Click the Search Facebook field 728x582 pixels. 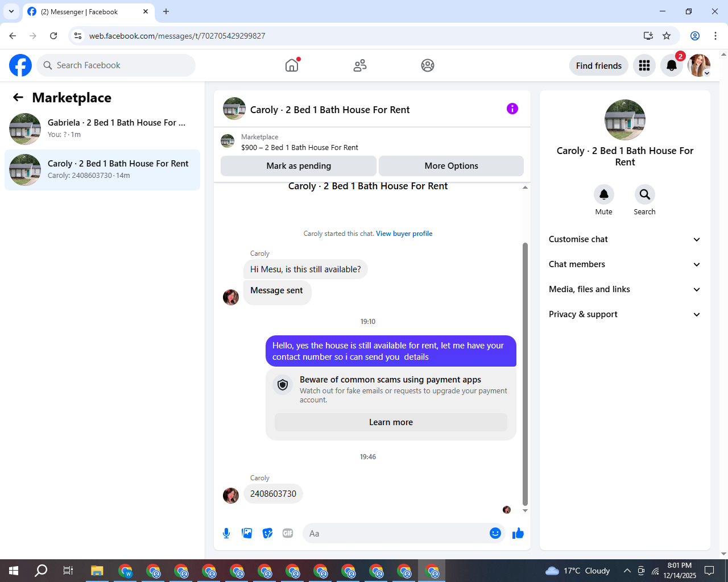[116, 65]
